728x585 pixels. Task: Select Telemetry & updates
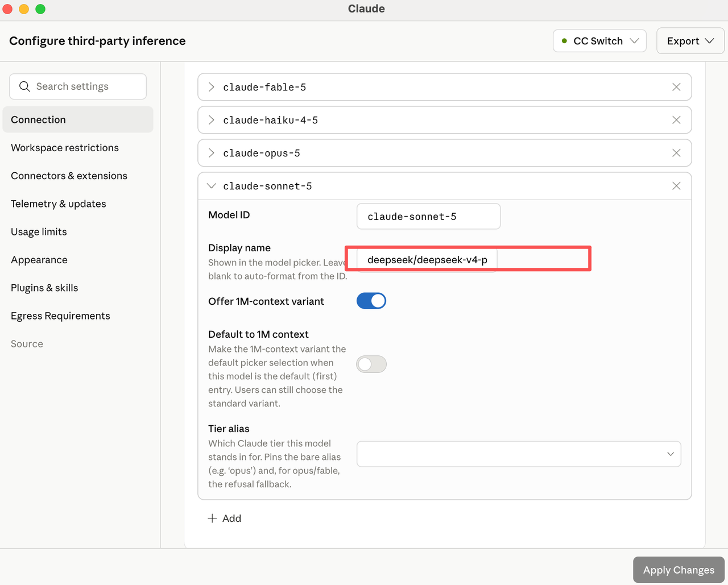(x=59, y=204)
